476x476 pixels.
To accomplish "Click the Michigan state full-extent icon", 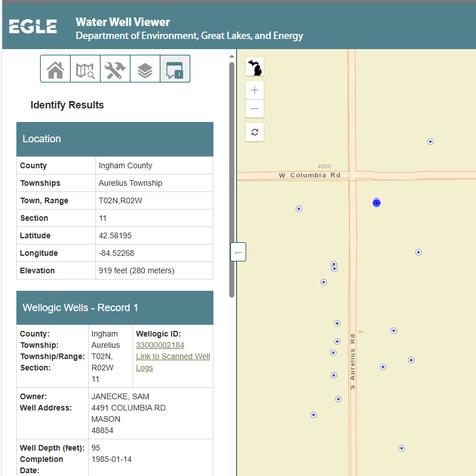I will (255, 67).
